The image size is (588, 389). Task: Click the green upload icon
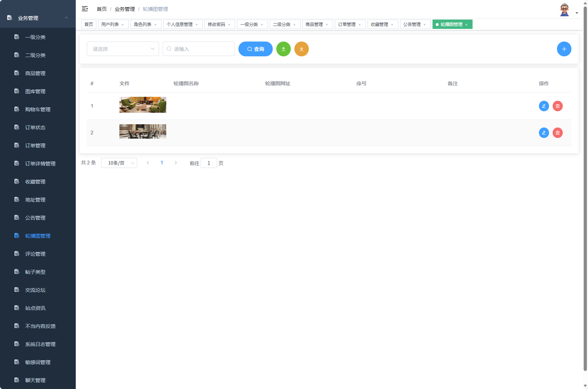pos(284,49)
